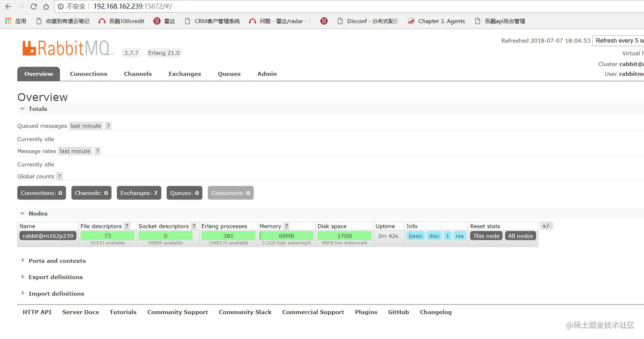
Task: Click the rss info tag
Action: click(x=460, y=236)
